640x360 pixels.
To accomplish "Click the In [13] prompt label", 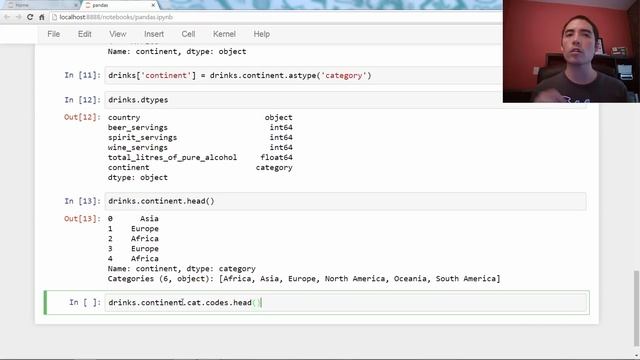I will pyautogui.click(x=82, y=201).
